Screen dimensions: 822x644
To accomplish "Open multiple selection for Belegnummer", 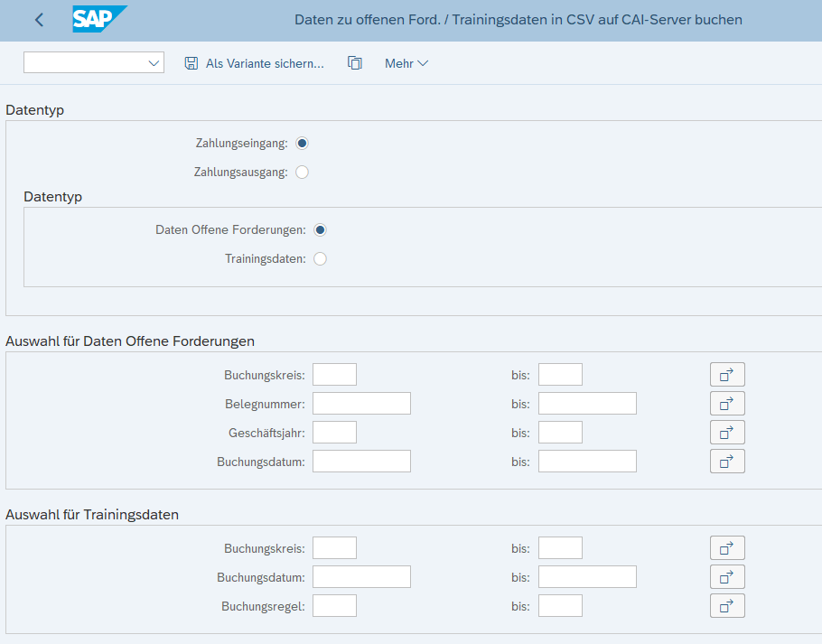I will coord(727,403).
